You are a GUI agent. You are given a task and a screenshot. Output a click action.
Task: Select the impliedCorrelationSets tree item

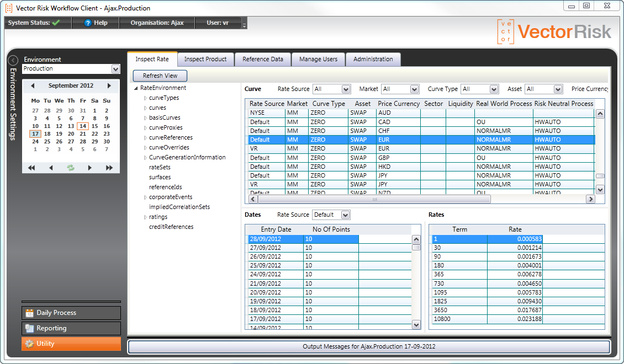179,207
